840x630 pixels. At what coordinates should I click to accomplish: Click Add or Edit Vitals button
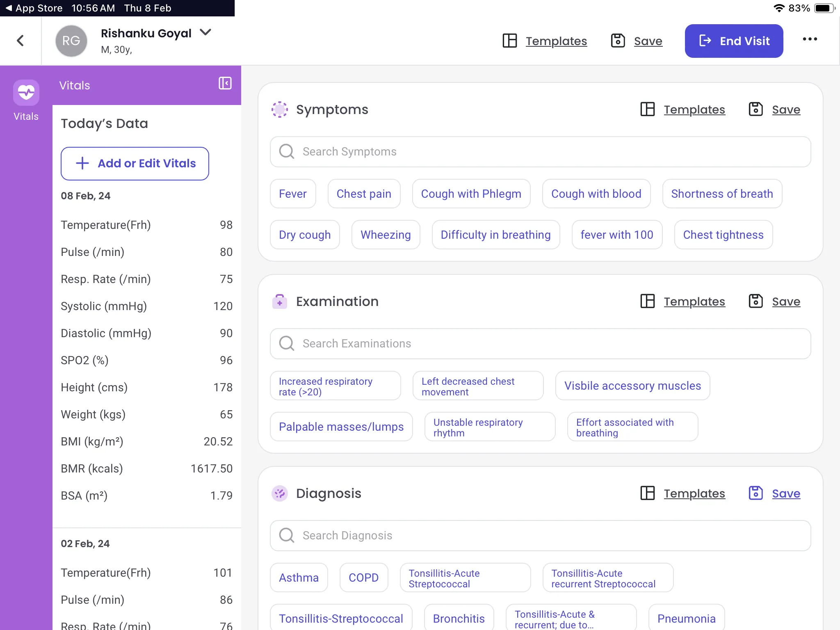(x=135, y=163)
